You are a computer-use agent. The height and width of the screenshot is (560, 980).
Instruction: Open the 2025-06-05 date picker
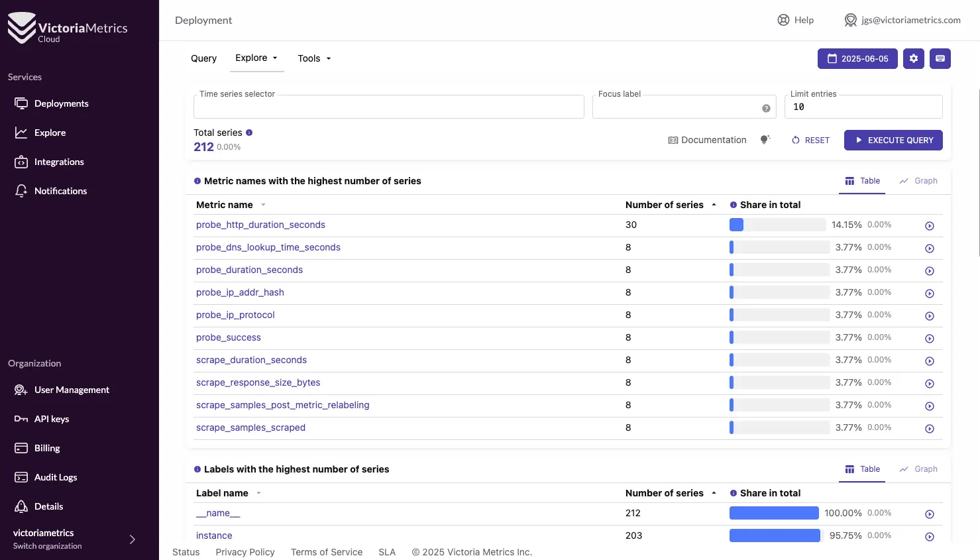point(857,58)
